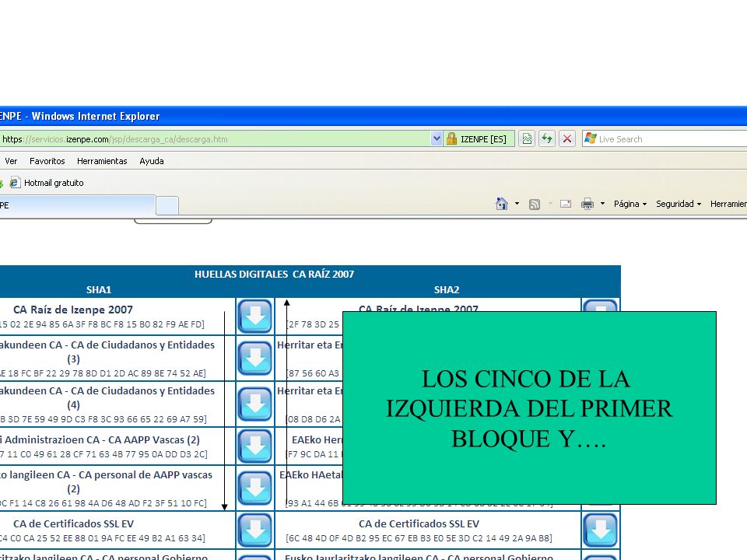Download SHA2 CA de Certificados SSL EV
747x560 pixels.
600,530
